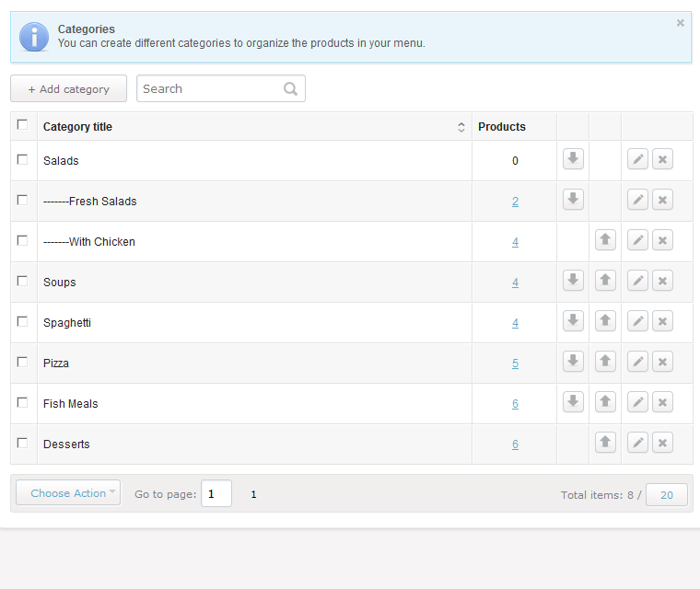Edit the Desserts category
This screenshot has height=589, width=700.
[637, 443]
